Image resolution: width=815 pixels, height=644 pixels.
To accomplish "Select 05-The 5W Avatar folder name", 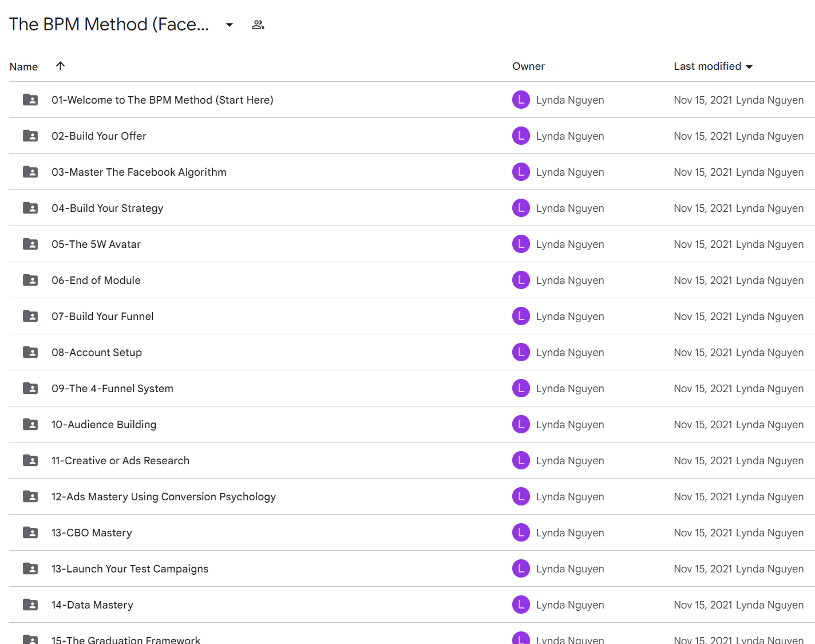I will [x=96, y=244].
